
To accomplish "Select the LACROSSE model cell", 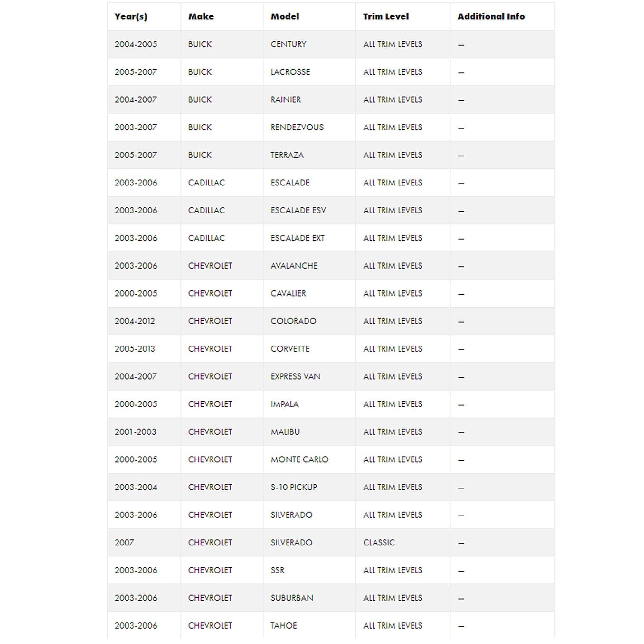I will (290, 72).
